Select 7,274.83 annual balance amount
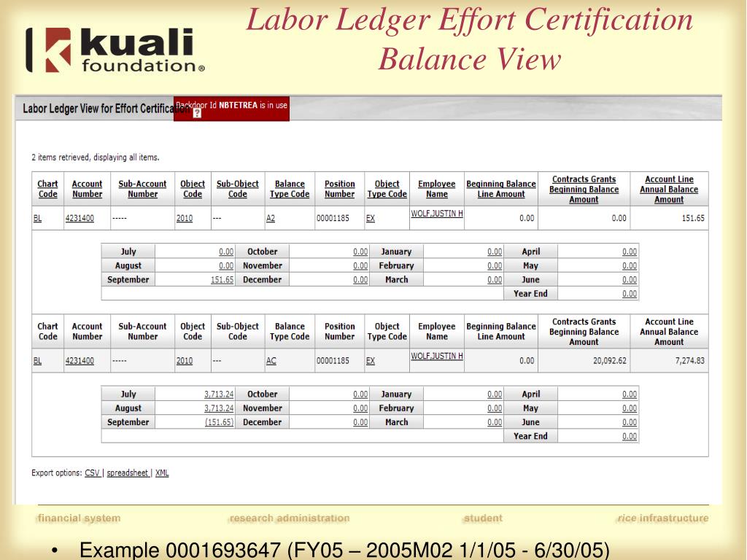The image size is (747, 560). [690, 361]
